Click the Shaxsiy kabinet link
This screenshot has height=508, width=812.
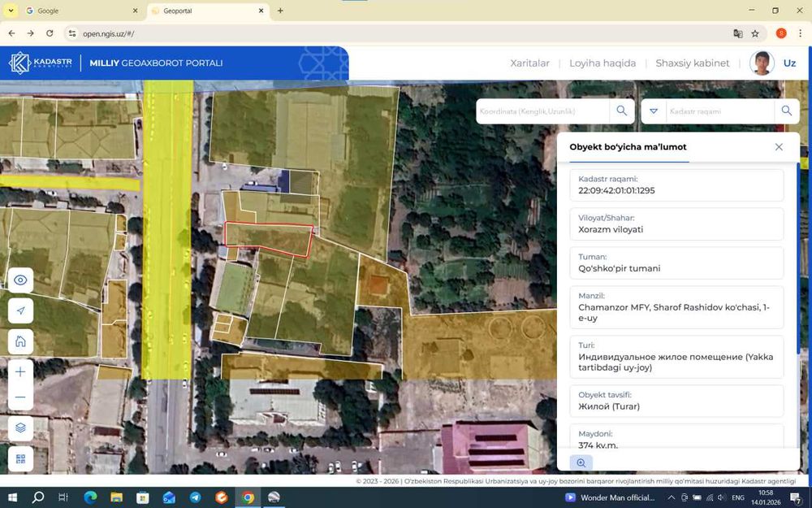[x=692, y=63]
